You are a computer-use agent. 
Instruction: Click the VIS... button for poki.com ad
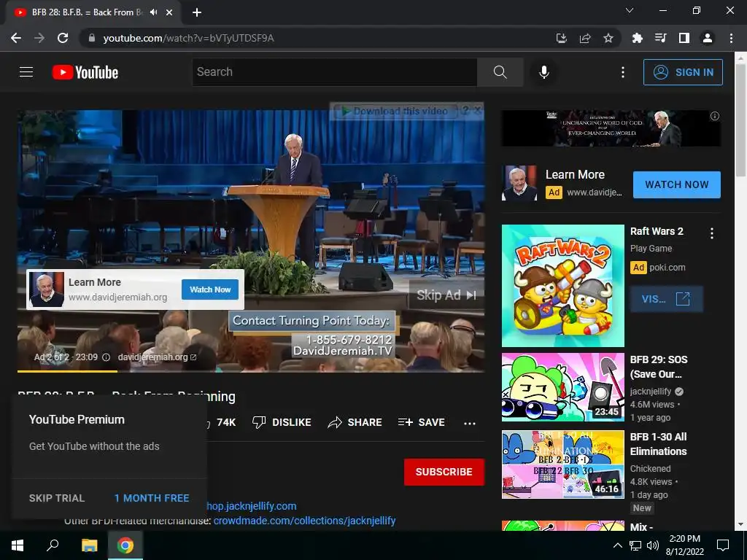666,299
